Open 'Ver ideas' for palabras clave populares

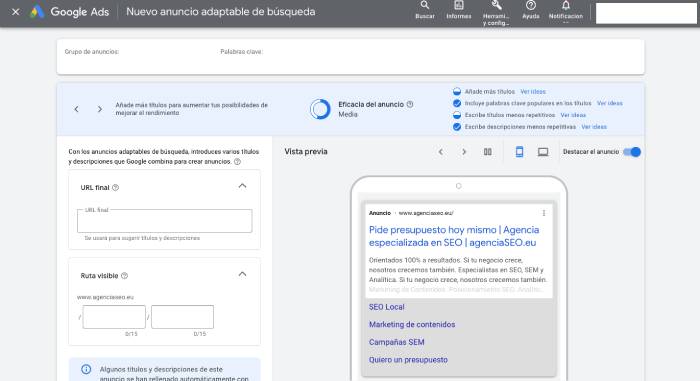click(x=609, y=103)
